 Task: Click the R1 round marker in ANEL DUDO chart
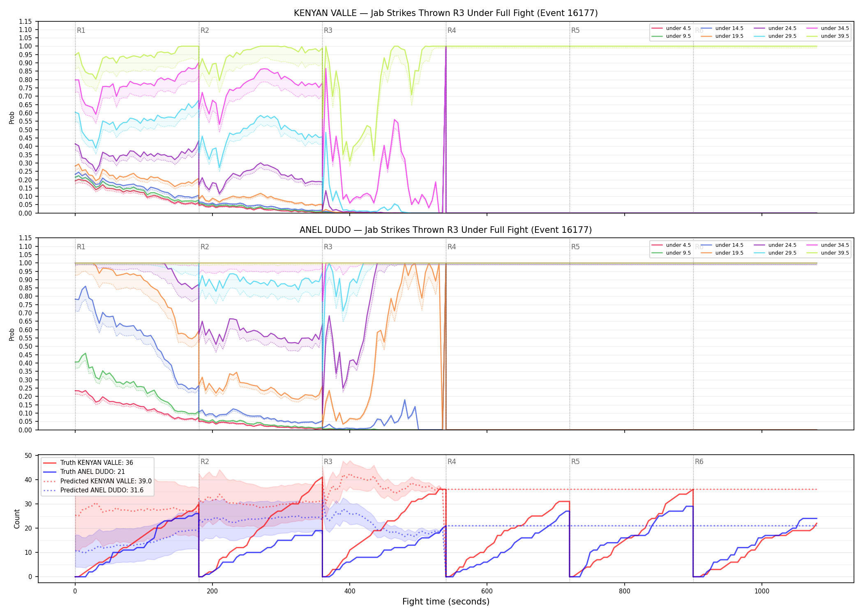81,247
